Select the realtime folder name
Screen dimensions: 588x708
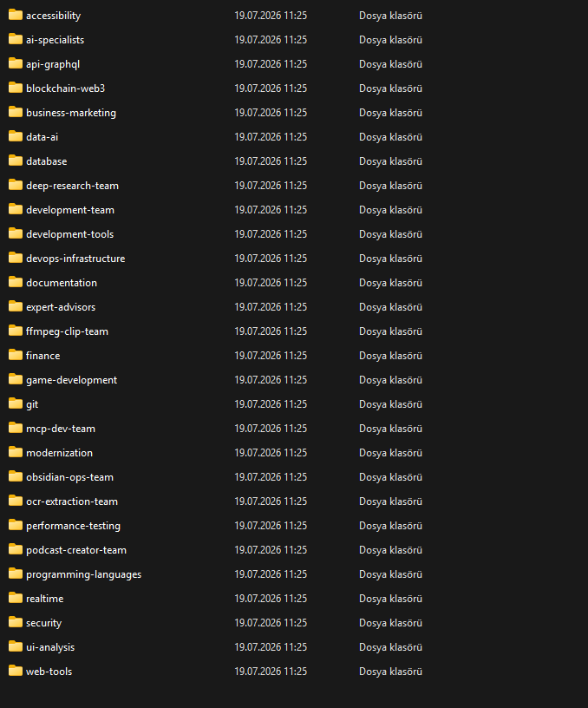point(45,599)
